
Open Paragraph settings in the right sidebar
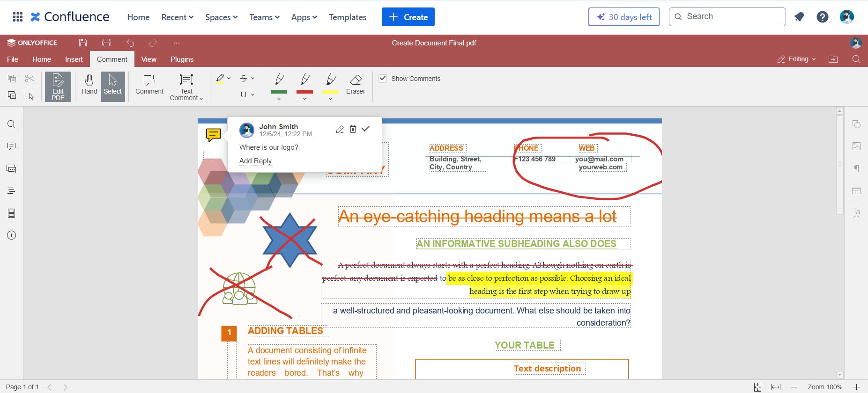click(856, 168)
